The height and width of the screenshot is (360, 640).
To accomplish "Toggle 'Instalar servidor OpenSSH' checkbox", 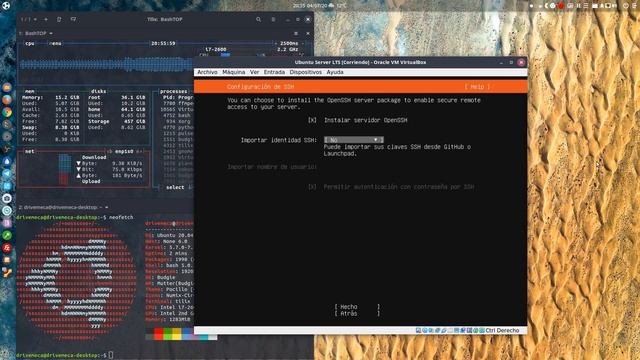I will (312, 120).
